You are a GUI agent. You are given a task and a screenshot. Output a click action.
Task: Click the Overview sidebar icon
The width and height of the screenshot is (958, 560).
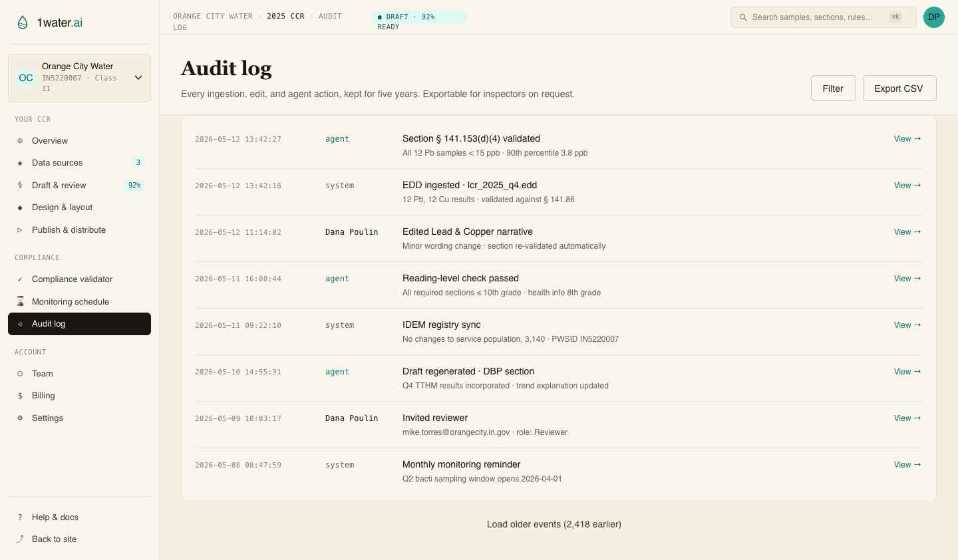tap(20, 141)
